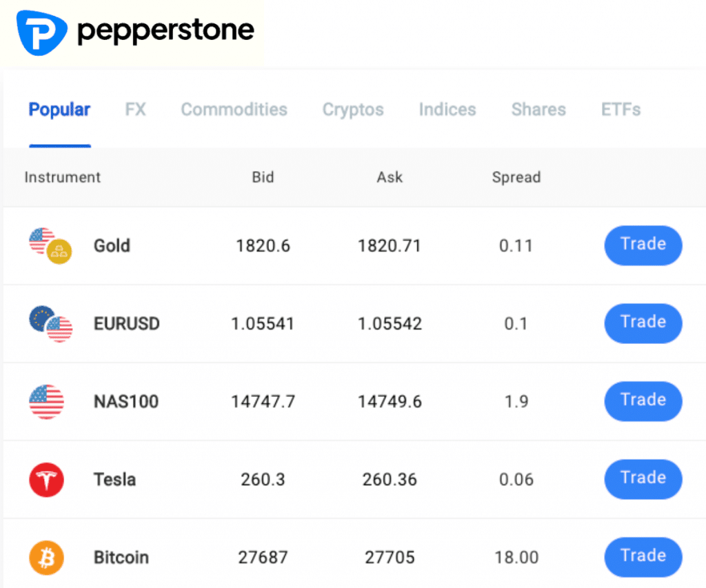The width and height of the screenshot is (706, 588).
Task: Select the Shares tab
Action: (538, 110)
